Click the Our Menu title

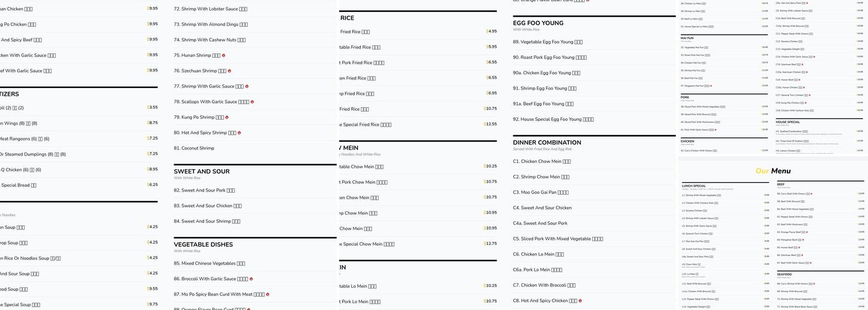(x=773, y=171)
